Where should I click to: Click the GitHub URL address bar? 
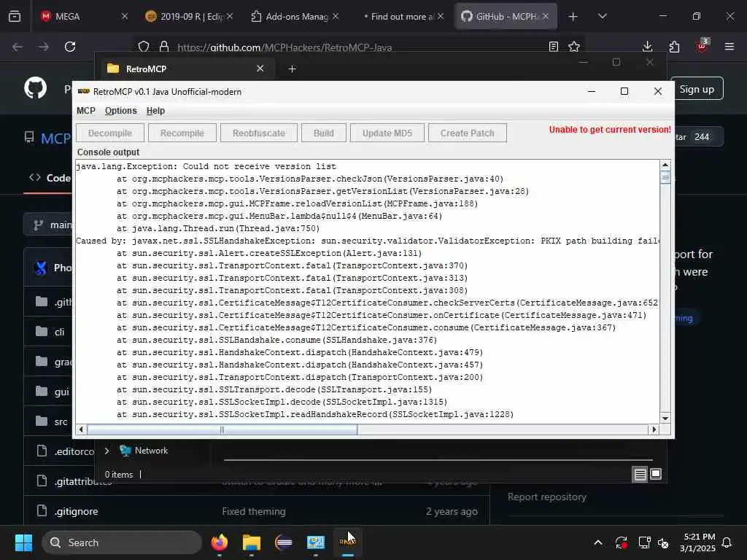[x=285, y=47]
